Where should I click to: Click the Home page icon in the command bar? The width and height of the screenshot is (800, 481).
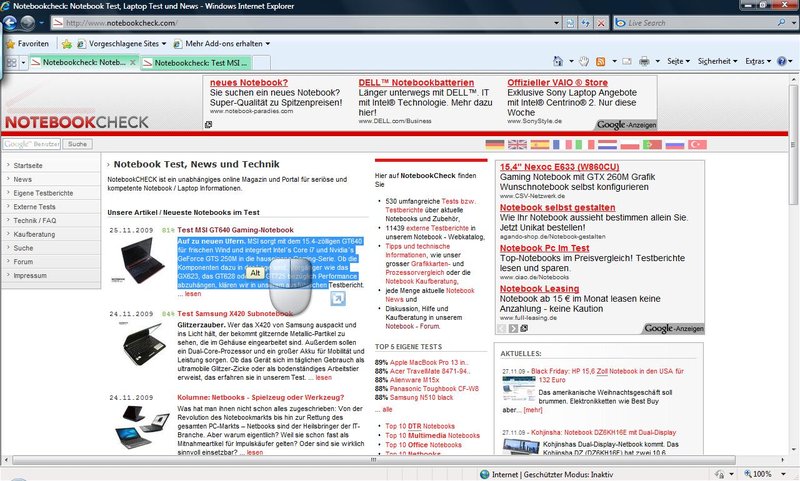click(x=558, y=61)
